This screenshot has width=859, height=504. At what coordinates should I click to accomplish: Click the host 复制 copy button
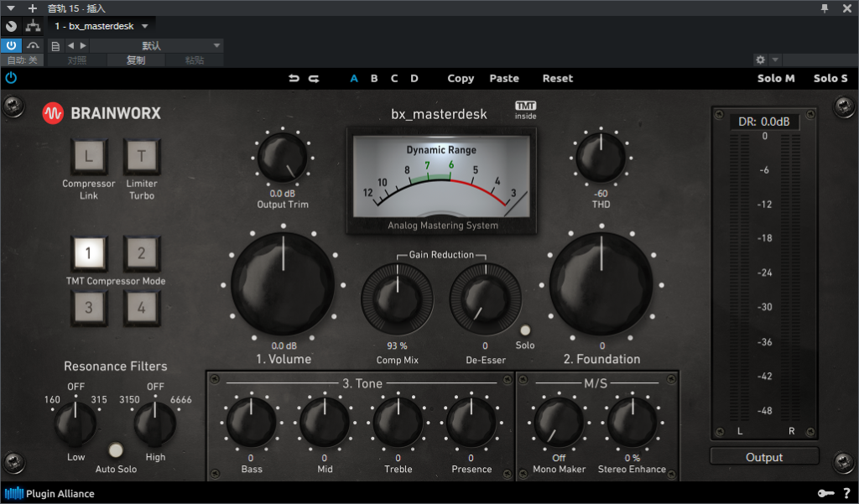[x=136, y=60]
